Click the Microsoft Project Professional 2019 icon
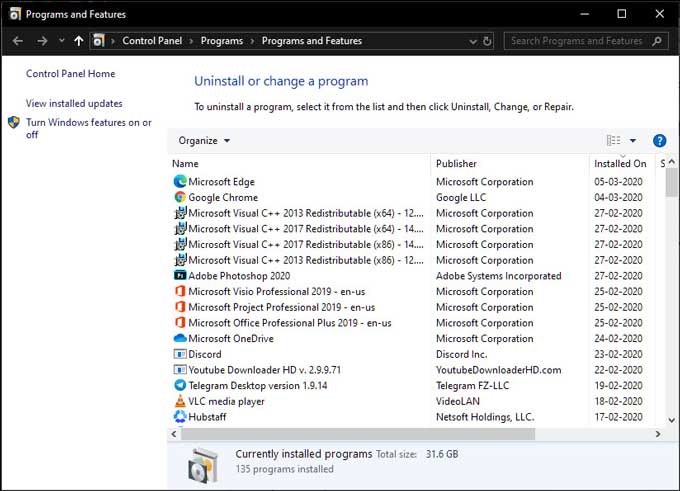 point(180,307)
